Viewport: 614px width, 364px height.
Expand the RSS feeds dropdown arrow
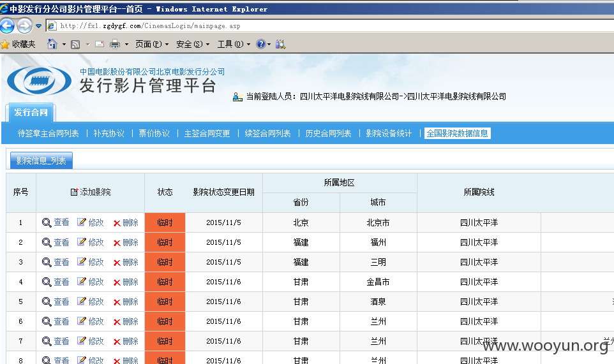[x=87, y=45]
